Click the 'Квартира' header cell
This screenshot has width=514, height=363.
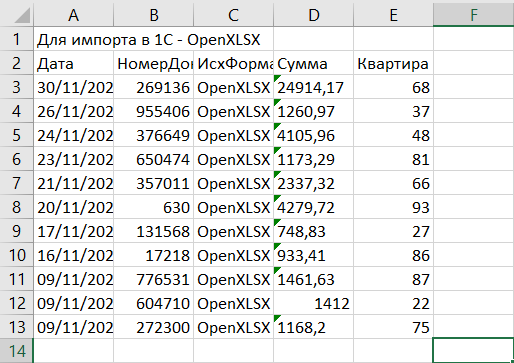coord(393,63)
